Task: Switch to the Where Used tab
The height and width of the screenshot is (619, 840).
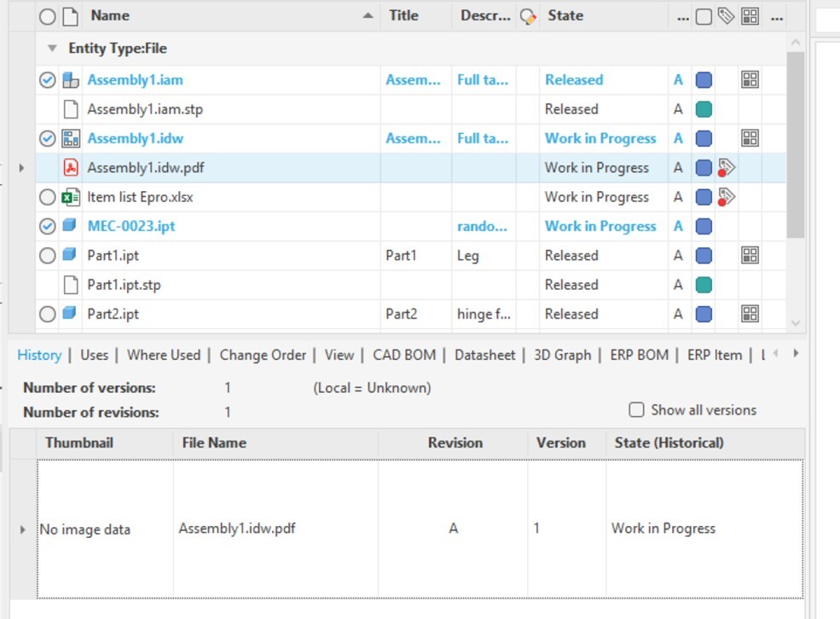Action: click(x=163, y=354)
